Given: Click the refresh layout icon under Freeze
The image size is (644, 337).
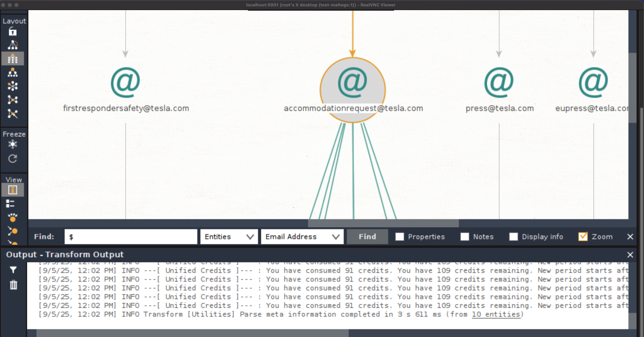Looking at the screenshot, I should (12, 159).
